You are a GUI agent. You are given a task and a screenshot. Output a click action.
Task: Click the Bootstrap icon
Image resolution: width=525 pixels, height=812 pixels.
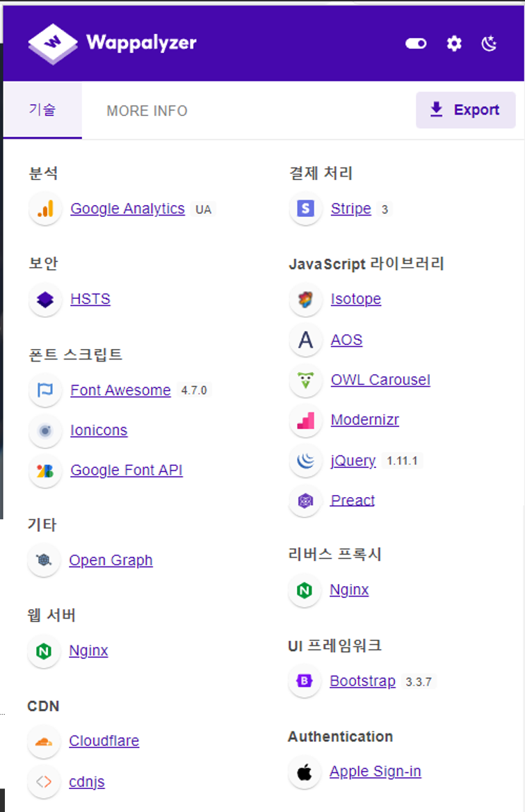pyautogui.click(x=305, y=681)
